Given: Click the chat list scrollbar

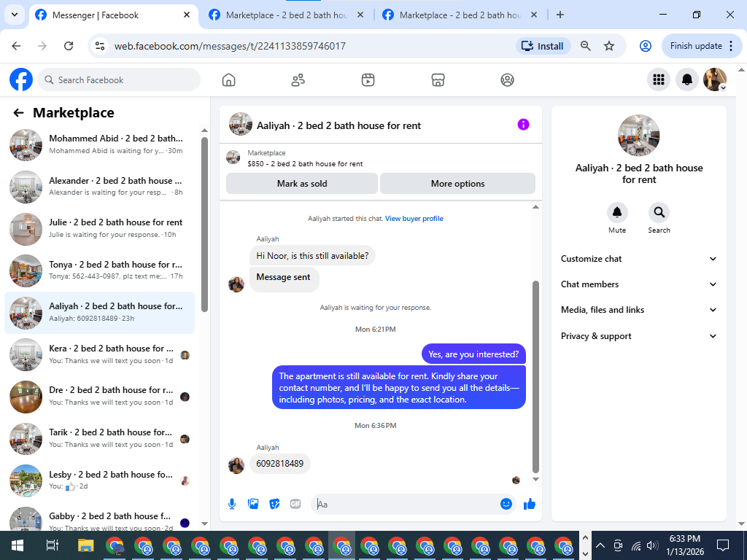Looking at the screenshot, I should click(x=204, y=224).
